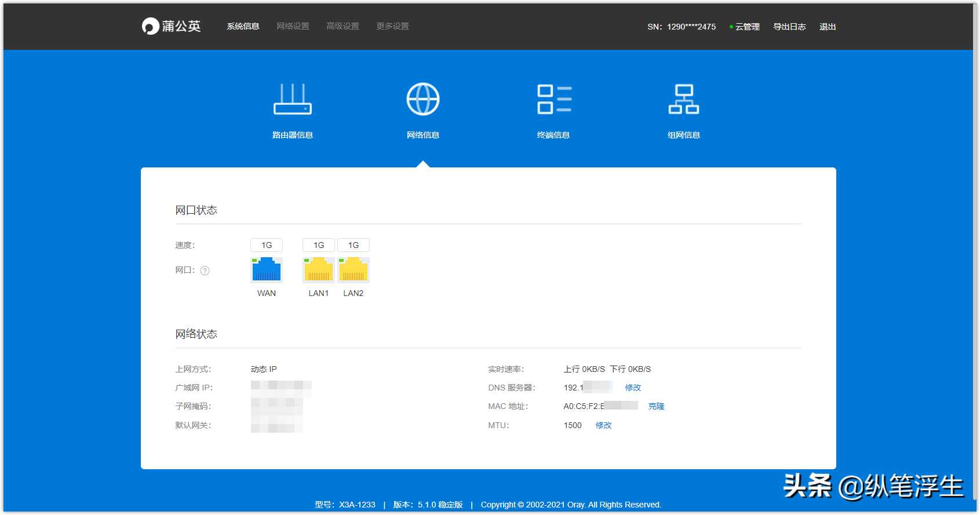Click the LAN2 port icon
This screenshot has height=515, width=980.
(x=354, y=270)
